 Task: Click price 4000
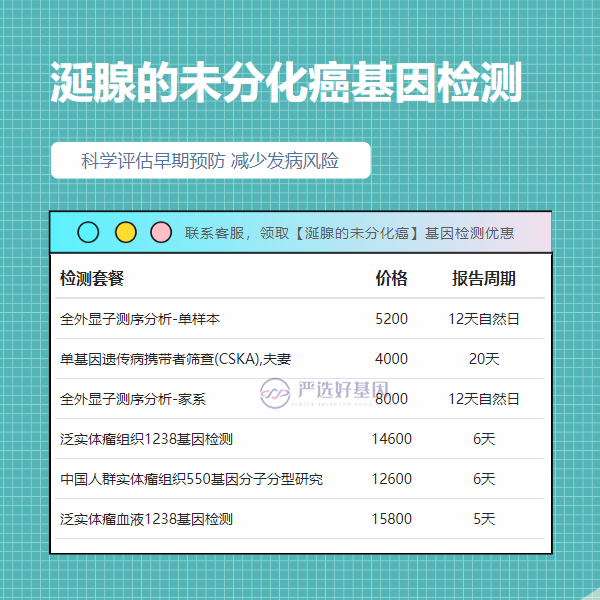pos(391,359)
